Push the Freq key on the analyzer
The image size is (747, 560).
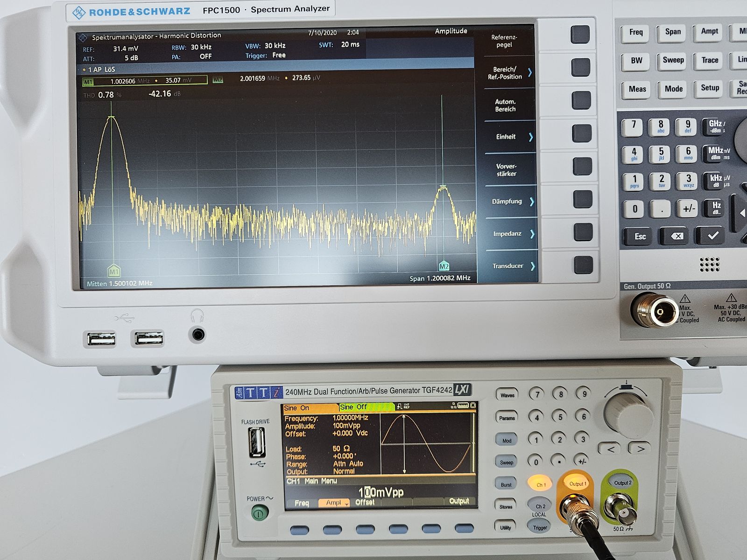coord(635,33)
